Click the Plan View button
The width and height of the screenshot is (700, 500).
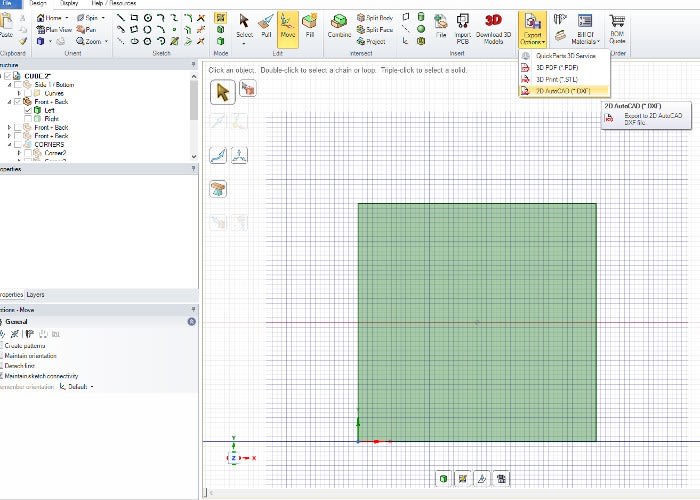54,29
